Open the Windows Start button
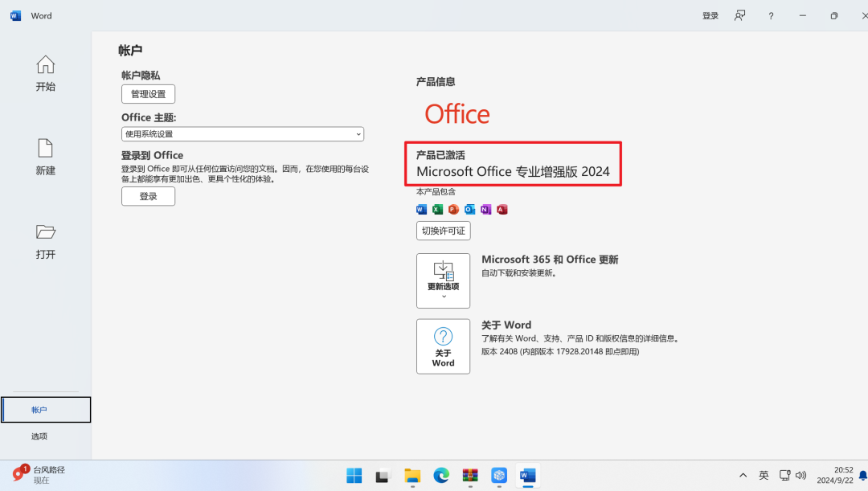868x491 pixels. click(354, 476)
